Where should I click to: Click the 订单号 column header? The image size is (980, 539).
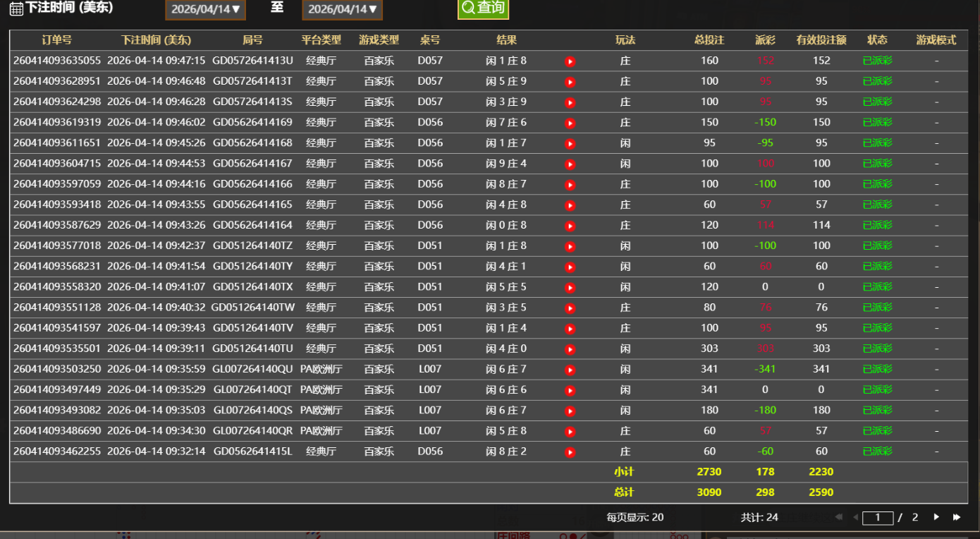(56, 40)
